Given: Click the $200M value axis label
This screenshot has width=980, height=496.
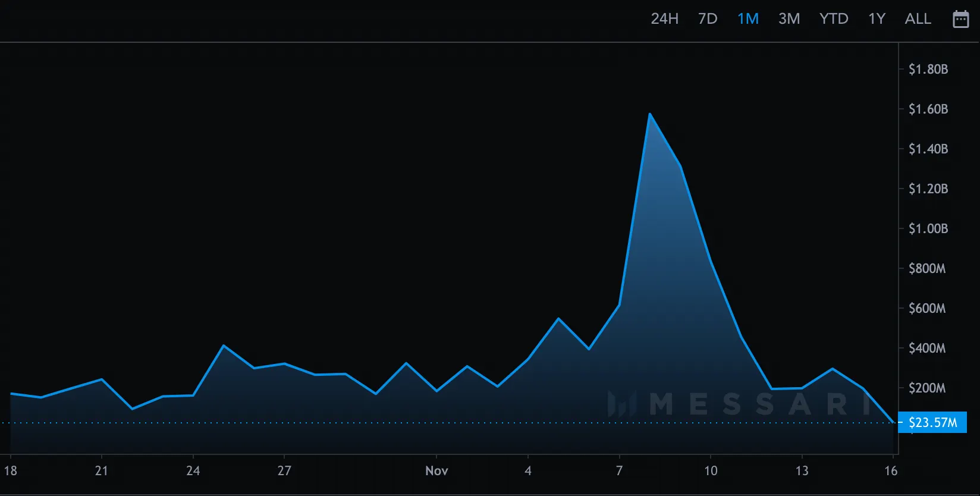Looking at the screenshot, I should 926,388.
